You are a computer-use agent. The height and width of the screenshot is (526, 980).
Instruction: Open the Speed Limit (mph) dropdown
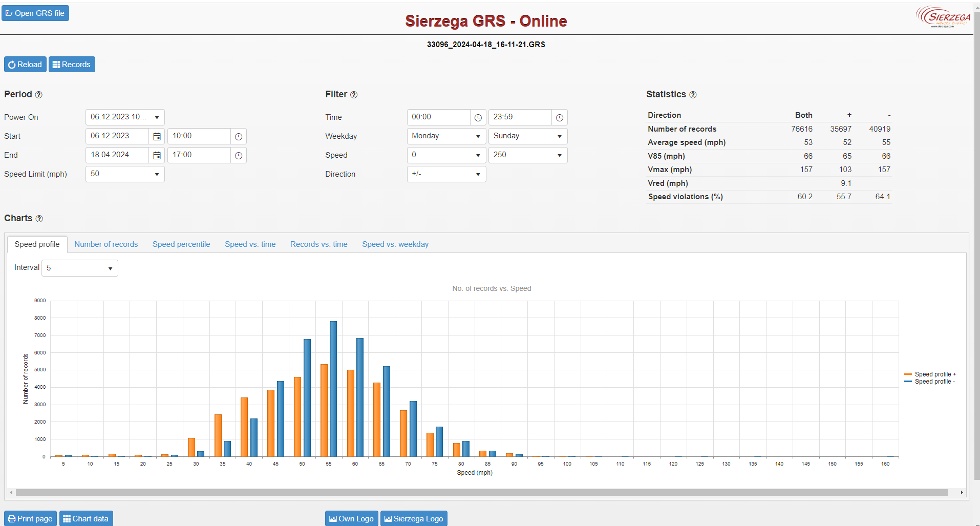tap(125, 174)
